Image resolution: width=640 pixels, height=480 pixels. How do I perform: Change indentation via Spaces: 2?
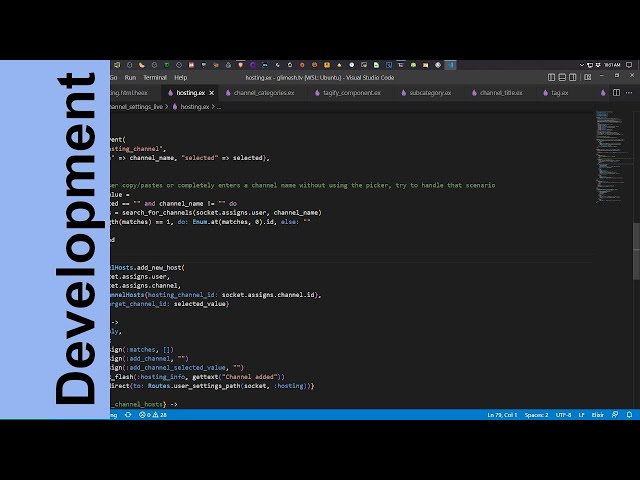click(x=536, y=415)
